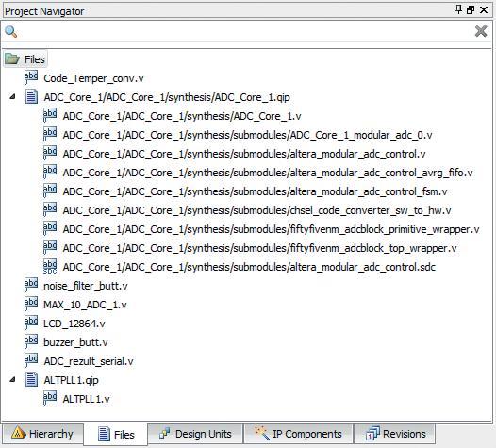
Task: Click the SDC file icon for altera_modular_adc_control.sdc
Action: pos(50,266)
